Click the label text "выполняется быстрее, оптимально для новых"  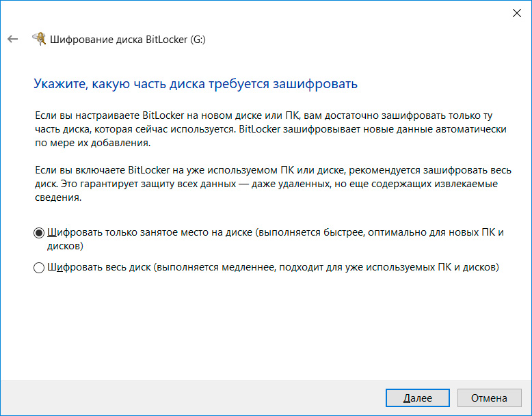[x=369, y=232]
